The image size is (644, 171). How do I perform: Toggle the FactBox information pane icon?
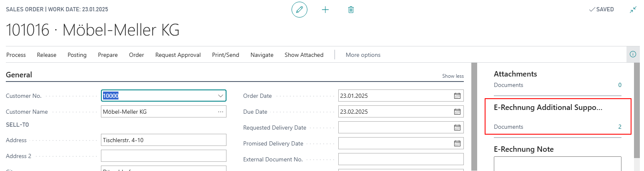(x=633, y=54)
